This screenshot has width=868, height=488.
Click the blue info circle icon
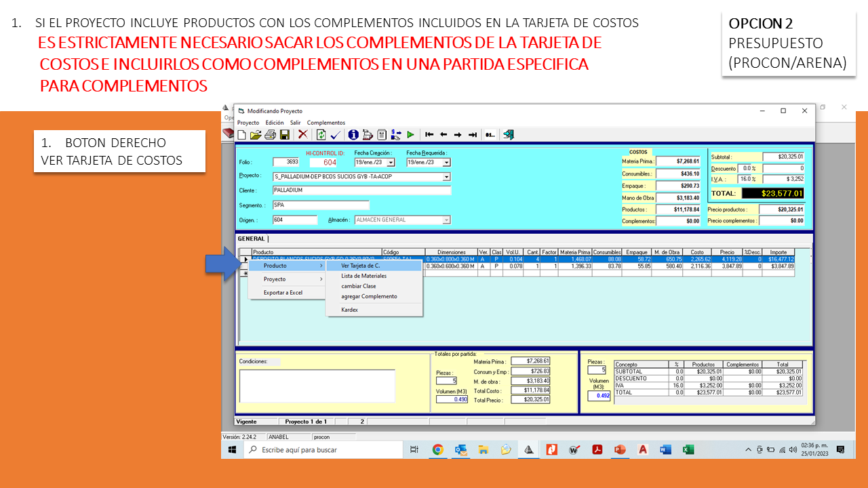(x=353, y=135)
